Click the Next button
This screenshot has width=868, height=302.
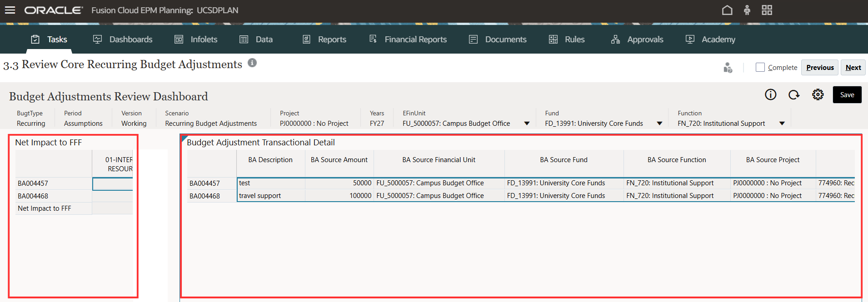pyautogui.click(x=853, y=67)
